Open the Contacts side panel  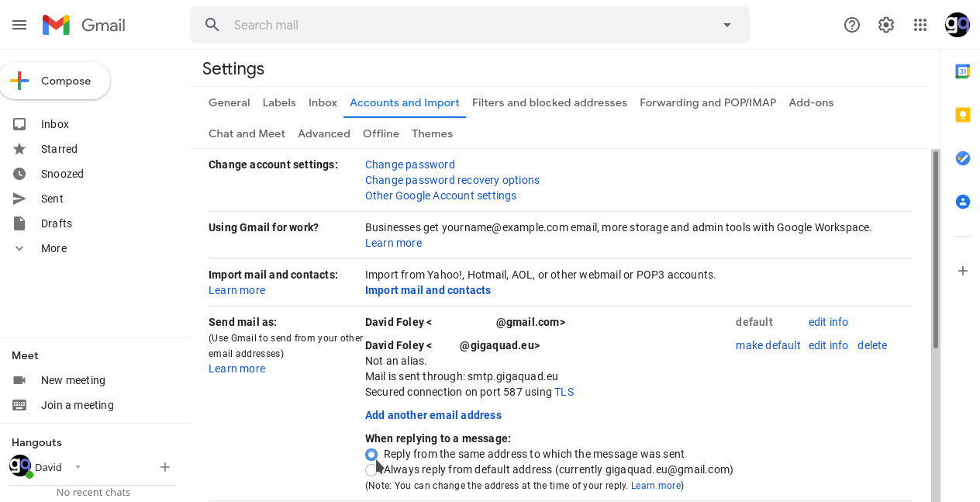pyautogui.click(x=962, y=201)
